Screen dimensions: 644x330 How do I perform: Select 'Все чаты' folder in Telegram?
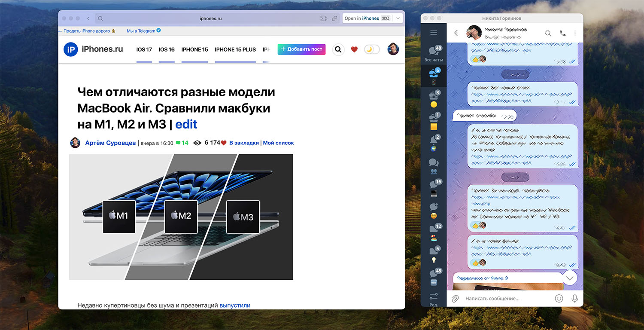tap(434, 54)
